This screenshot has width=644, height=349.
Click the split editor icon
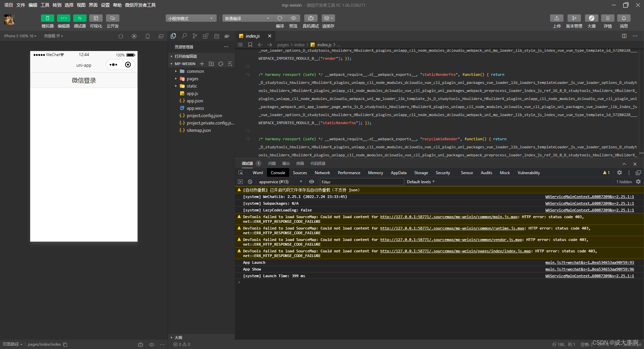pos(624,36)
